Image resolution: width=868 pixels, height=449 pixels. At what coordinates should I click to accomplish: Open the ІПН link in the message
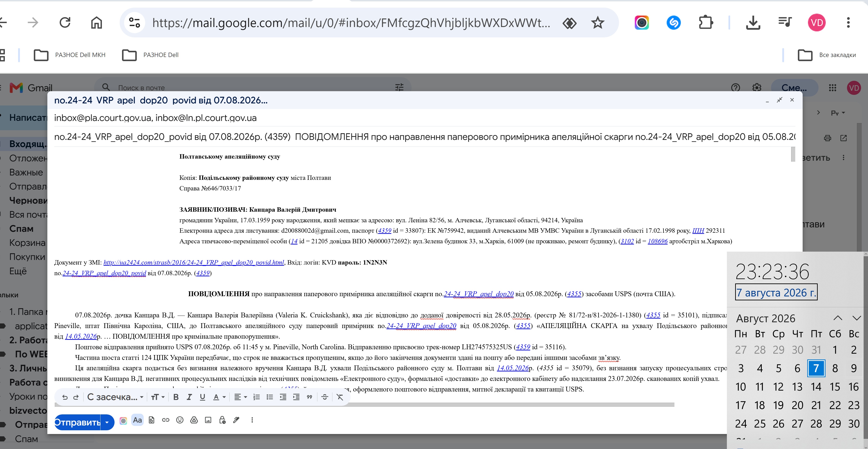coord(698,231)
